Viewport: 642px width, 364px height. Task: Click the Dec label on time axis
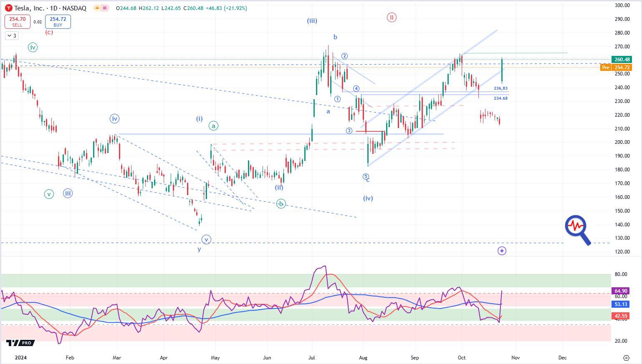click(562, 357)
